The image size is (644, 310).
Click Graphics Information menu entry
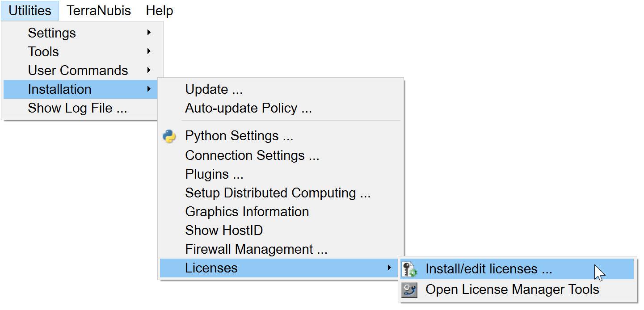tap(247, 212)
